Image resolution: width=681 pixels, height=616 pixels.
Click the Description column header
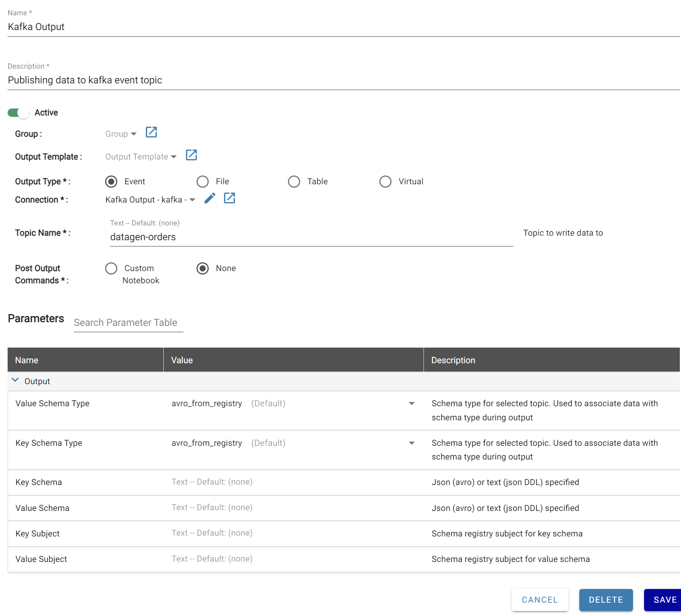(x=552, y=360)
